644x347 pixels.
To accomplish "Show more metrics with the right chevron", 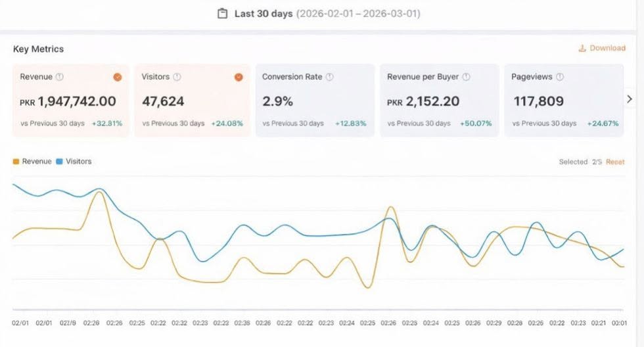I will (x=630, y=99).
